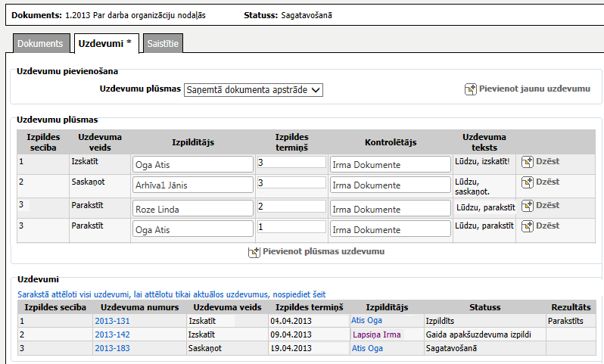Open the Saistītie tab
Screen dimensions: 604x364
(x=163, y=44)
